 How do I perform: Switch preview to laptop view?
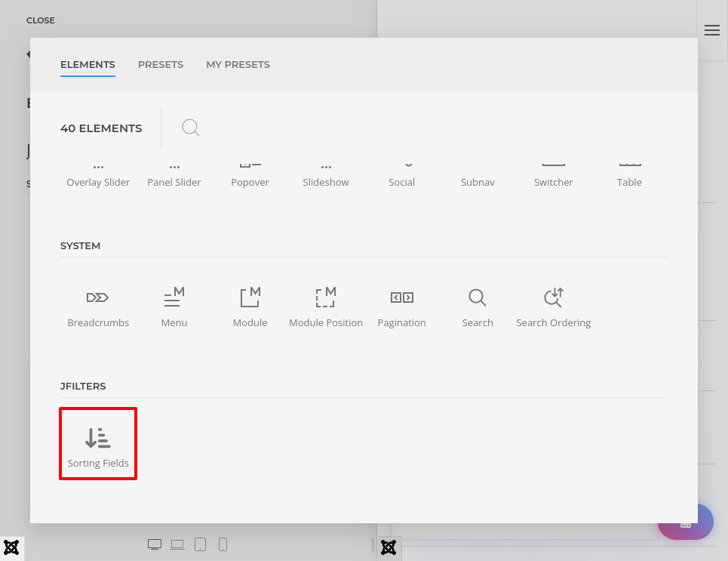177,544
